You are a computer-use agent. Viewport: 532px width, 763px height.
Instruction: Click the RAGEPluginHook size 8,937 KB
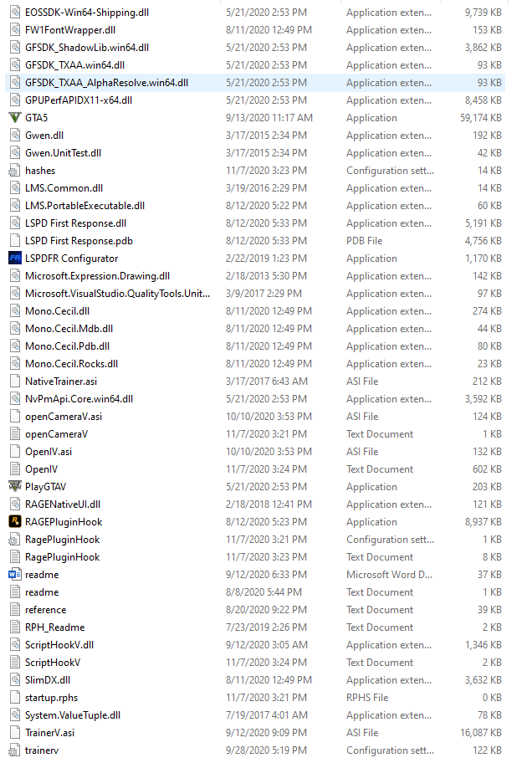click(483, 522)
